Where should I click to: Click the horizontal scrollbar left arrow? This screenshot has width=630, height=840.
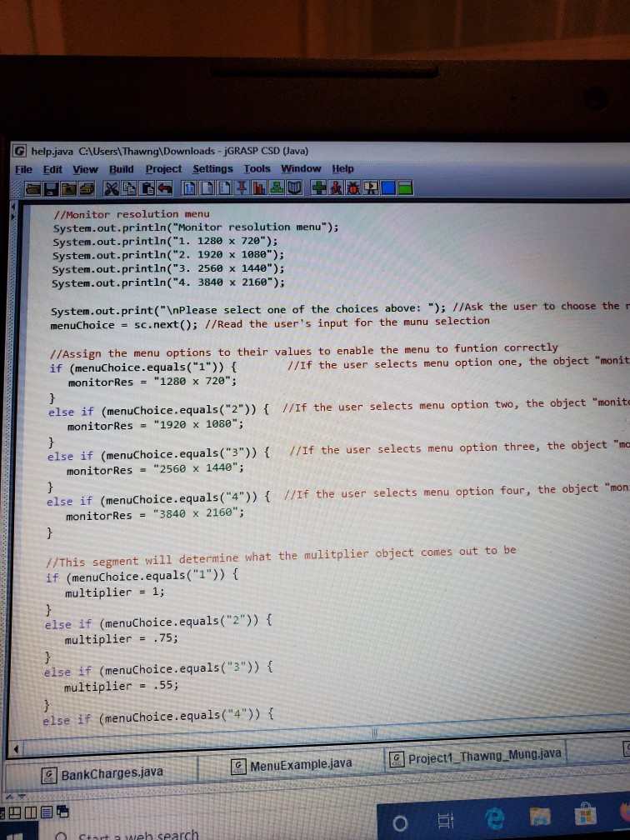[x=16, y=749]
